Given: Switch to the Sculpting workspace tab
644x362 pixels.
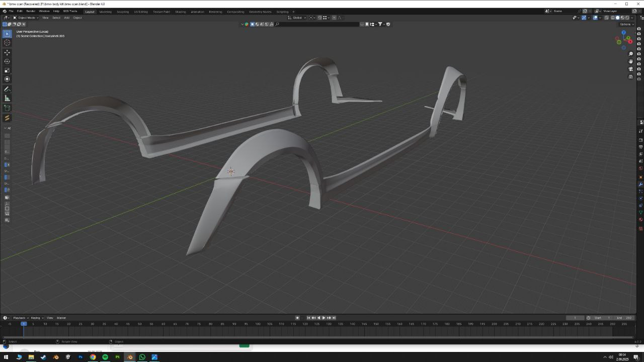Looking at the screenshot, I should pos(122,12).
